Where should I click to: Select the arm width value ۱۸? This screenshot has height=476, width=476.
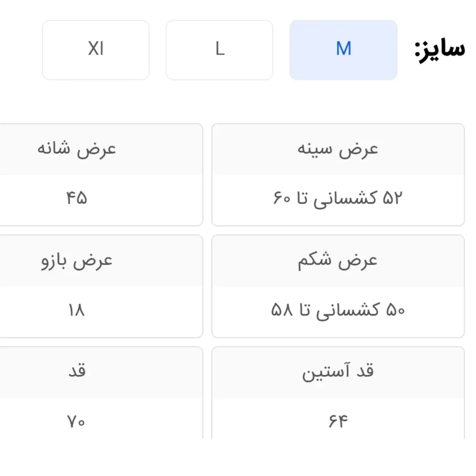pos(77,311)
